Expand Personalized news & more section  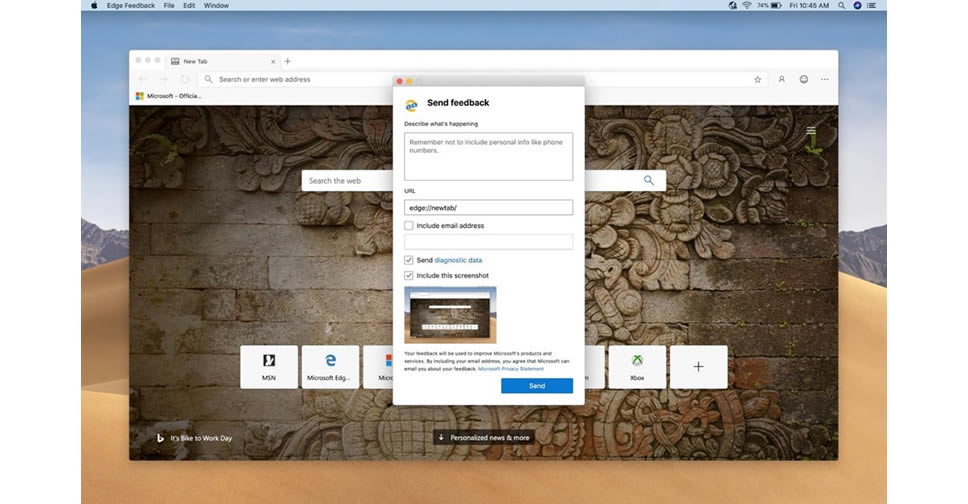coord(483,437)
